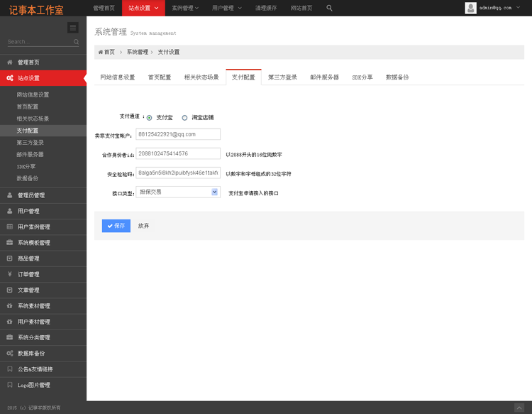The height and width of the screenshot is (414, 532).
Task: Open the 接口类型 dropdown
Action: [x=178, y=192]
